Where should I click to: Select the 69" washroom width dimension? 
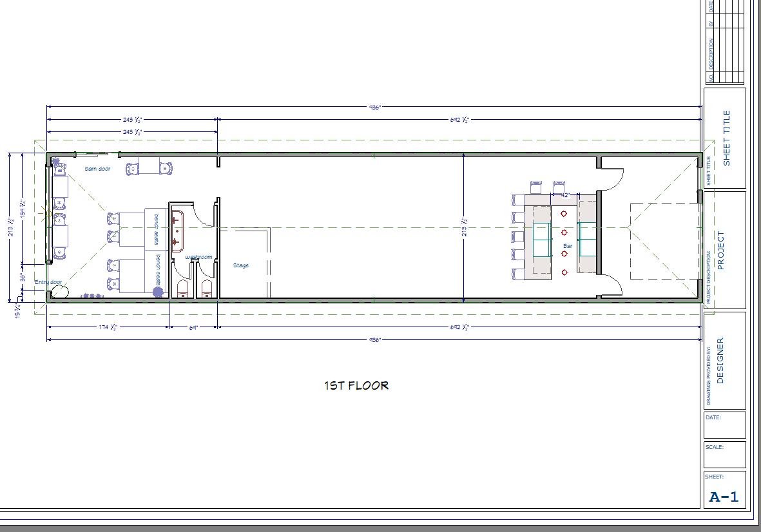tap(193, 327)
